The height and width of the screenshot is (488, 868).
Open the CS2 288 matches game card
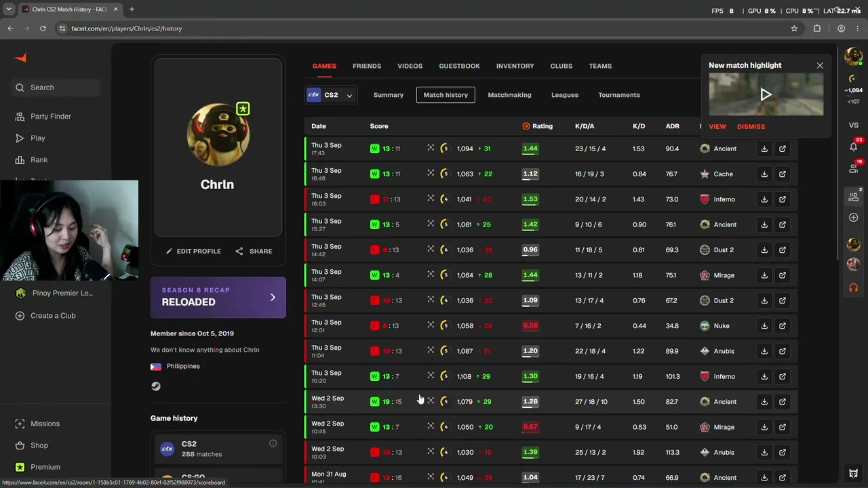coord(218,449)
